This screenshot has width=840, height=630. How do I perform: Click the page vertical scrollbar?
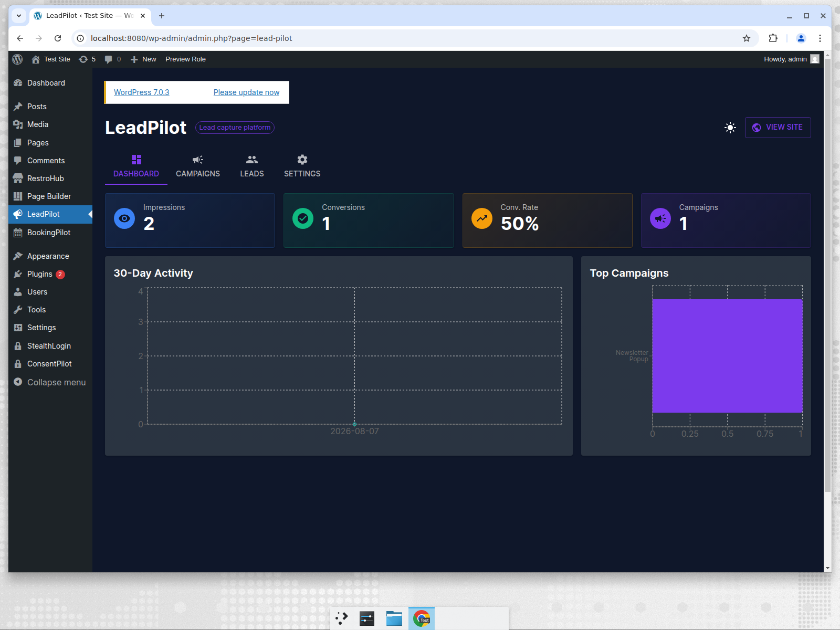[x=827, y=275]
